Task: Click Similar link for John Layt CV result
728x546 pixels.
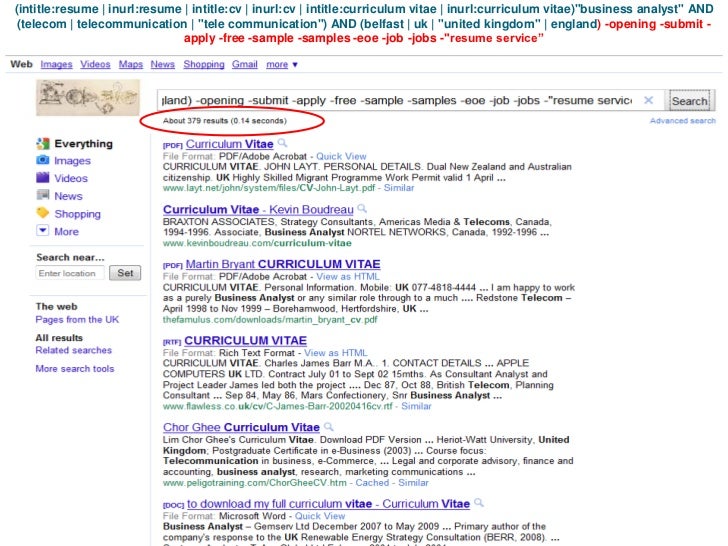Action: click(x=399, y=188)
